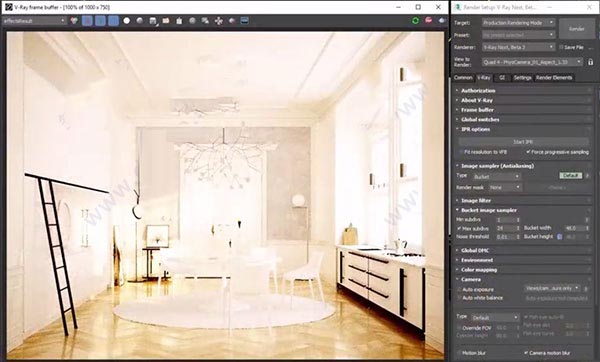This screenshot has height=362, width=600.
Task: Expand the Global DMC rollout
Action: coord(523,250)
